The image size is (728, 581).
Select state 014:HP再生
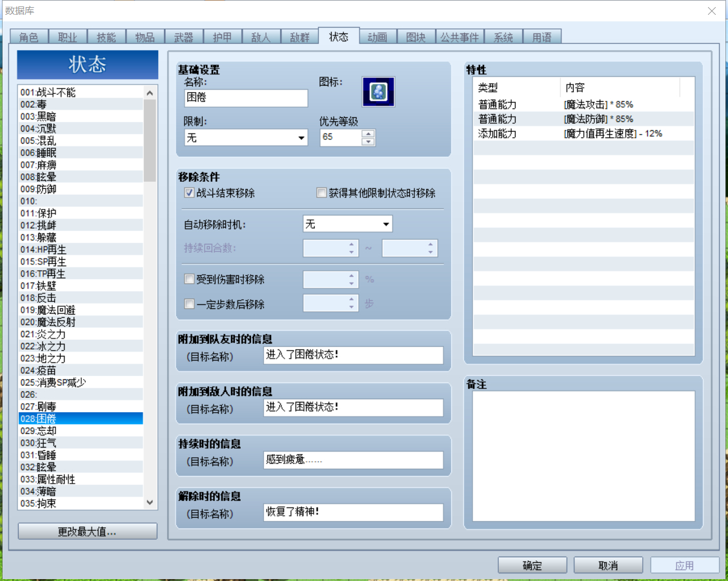81,249
